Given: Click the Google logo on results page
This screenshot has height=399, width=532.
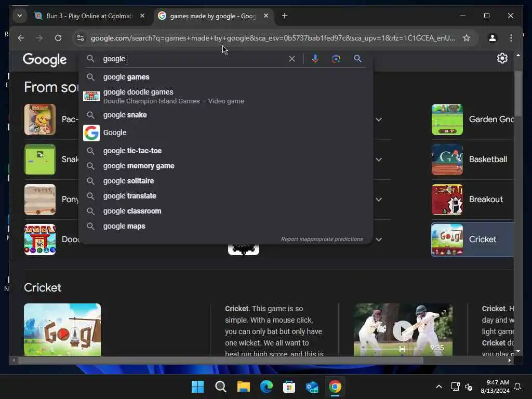Looking at the screenshot, I should 45,60.
